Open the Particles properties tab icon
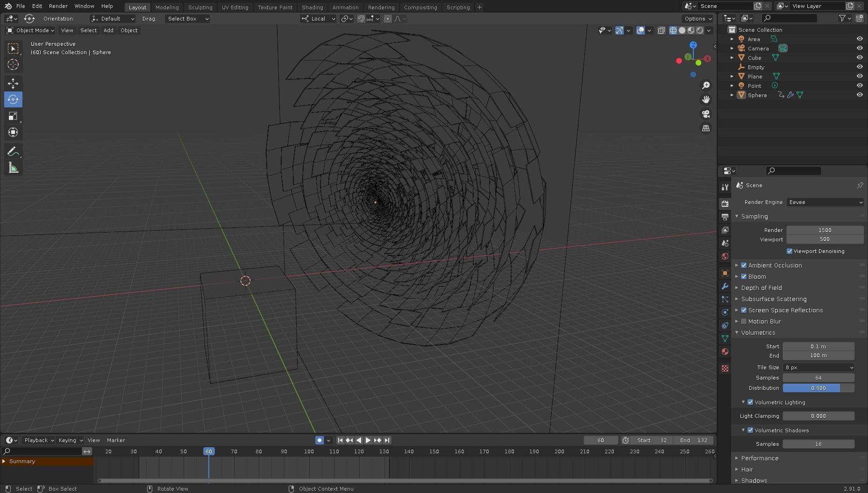The image size is (868, 493). [725, 299]
